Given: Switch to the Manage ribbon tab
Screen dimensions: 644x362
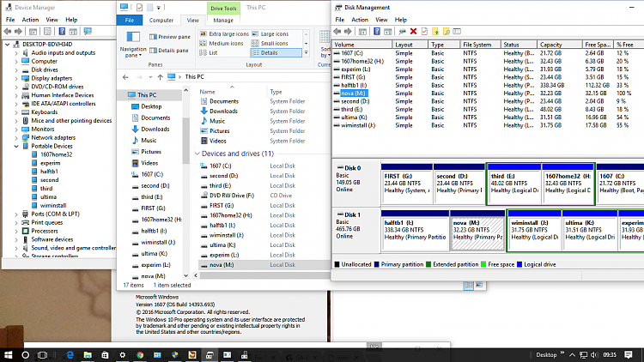Looking at the screenshot, I should 223,20.
